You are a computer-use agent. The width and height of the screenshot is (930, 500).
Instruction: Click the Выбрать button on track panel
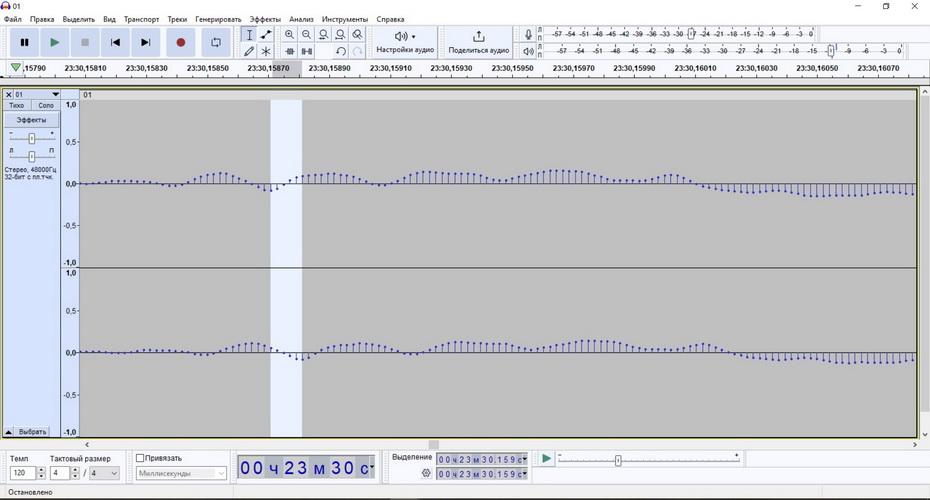pos(32,432)
